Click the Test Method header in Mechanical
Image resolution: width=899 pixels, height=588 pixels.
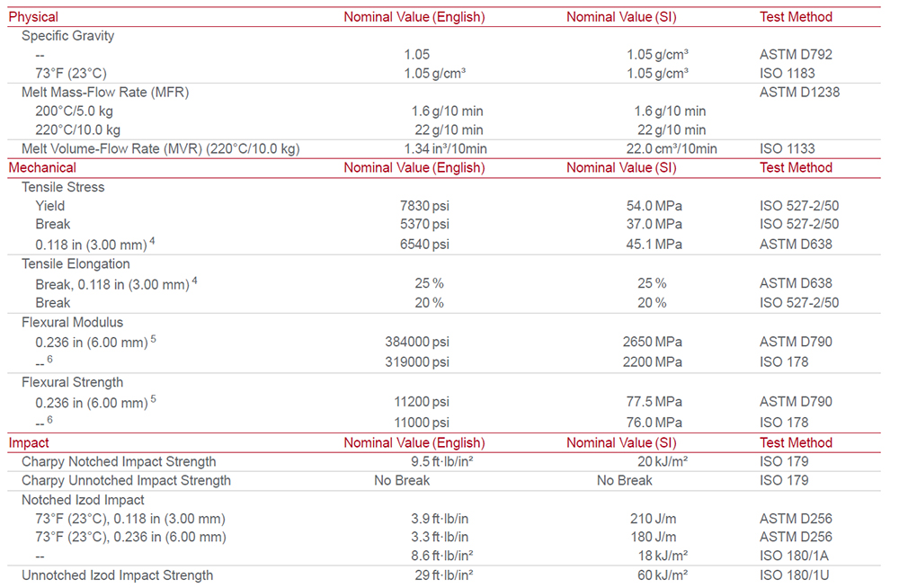click(796, 168)
